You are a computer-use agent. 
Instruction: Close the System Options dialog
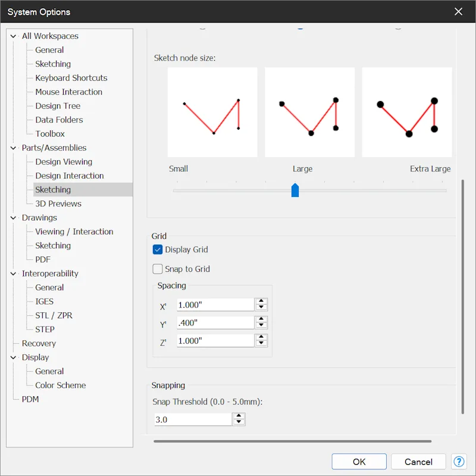tap(458, 11)
